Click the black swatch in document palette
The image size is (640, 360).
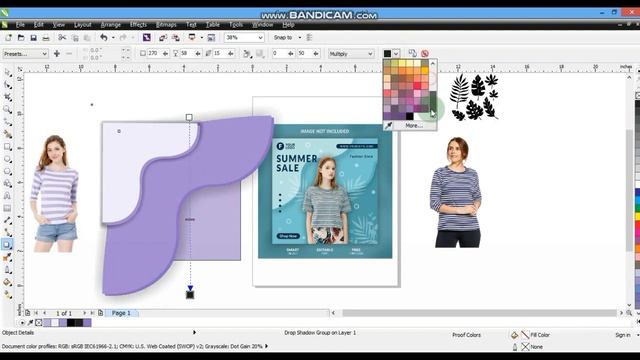71,322
